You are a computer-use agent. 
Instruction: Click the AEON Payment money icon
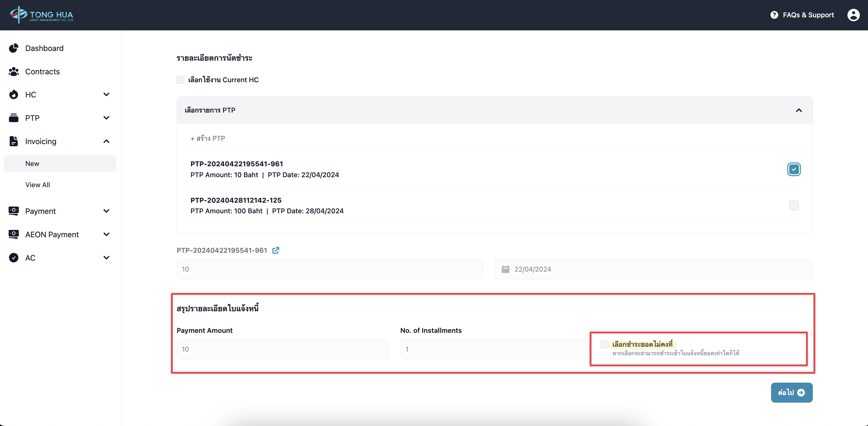click(13, 235)
